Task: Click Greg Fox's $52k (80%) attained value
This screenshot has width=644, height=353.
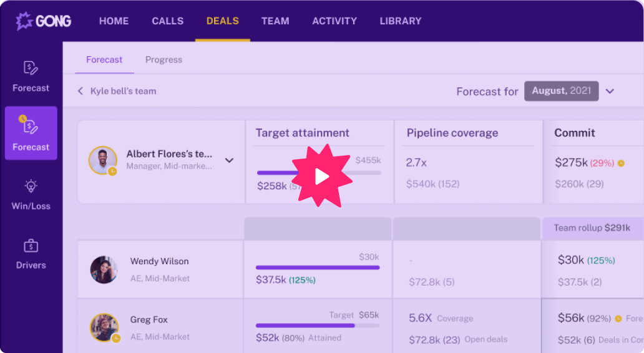Action: 280,338
